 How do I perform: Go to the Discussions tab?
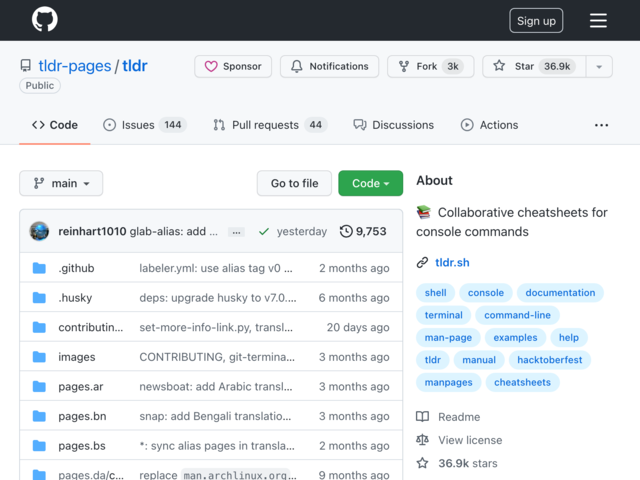[x=393, y=125]
